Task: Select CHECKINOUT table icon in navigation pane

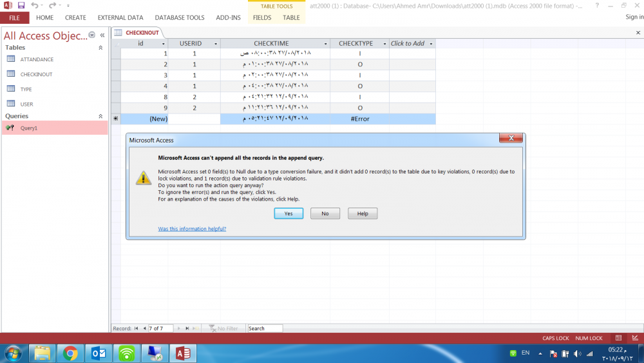Action: click(11, 74)
